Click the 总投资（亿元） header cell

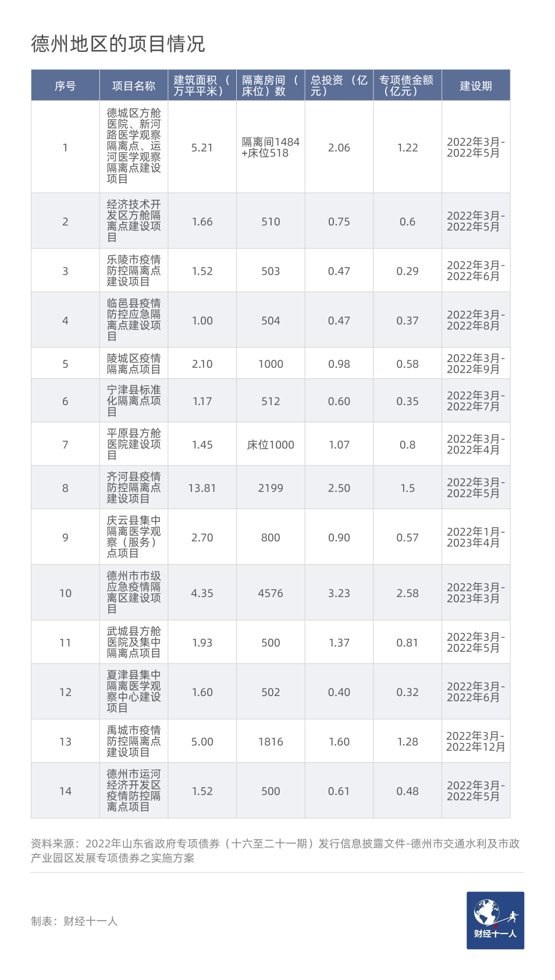(339, 86)
